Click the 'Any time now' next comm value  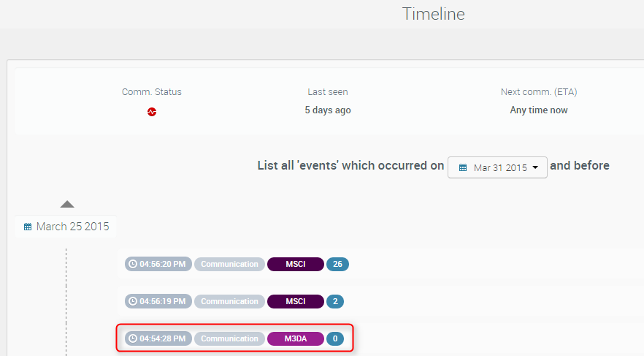click(x=538, y=110)
